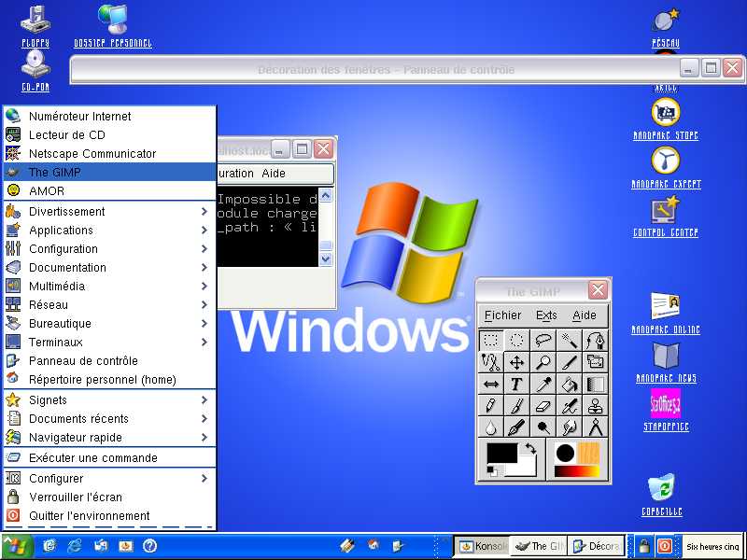
Task: Select the Dodge/Burn tool
Action: [x=543, y=427]
